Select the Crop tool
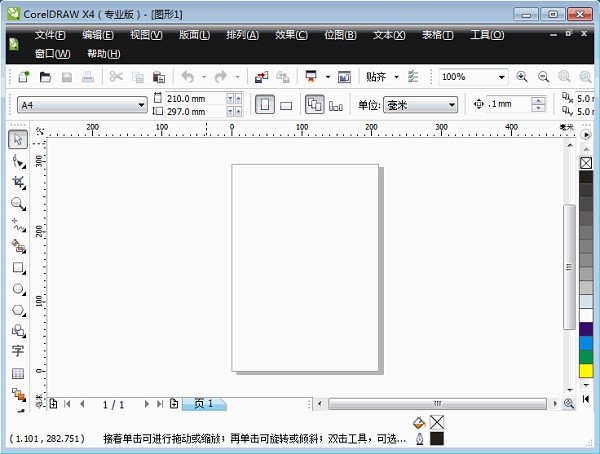 [x=18, y=182]
